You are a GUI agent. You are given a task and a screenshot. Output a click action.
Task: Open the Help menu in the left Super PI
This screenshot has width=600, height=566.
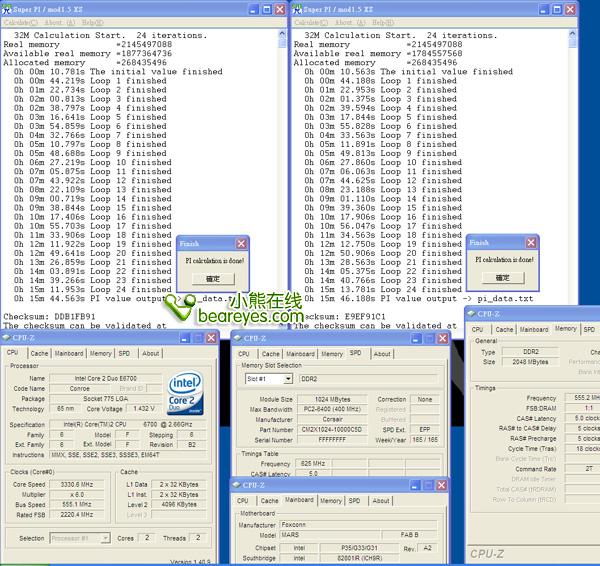(93, 23)
